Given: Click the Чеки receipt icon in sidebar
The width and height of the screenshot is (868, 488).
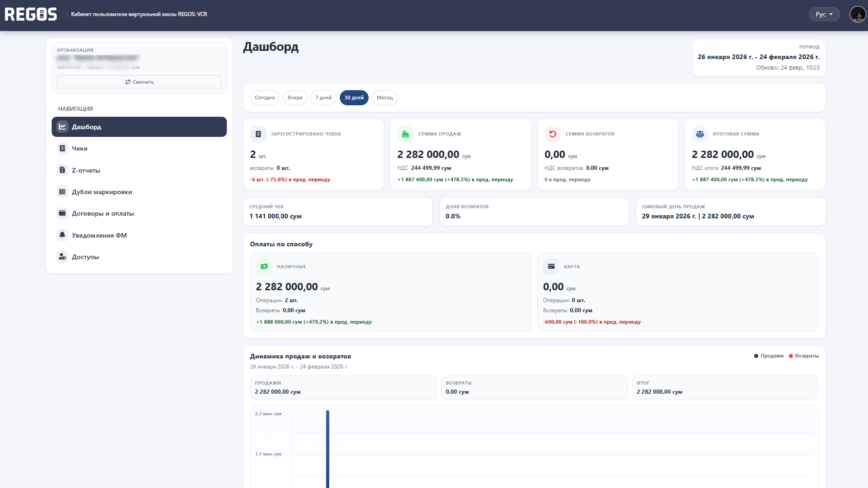Looking at the screenshot, I should [x=62, y=148].
